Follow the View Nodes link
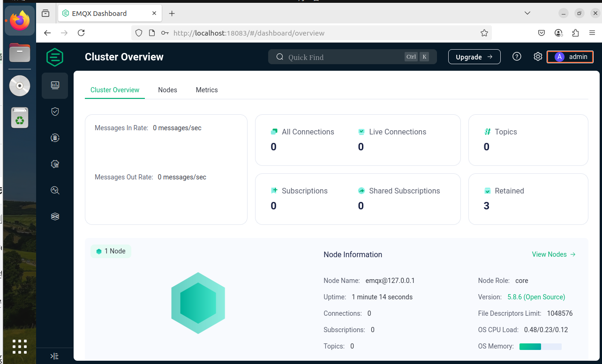The width and height of the screenshot is (602, 364). pos(554,254)
